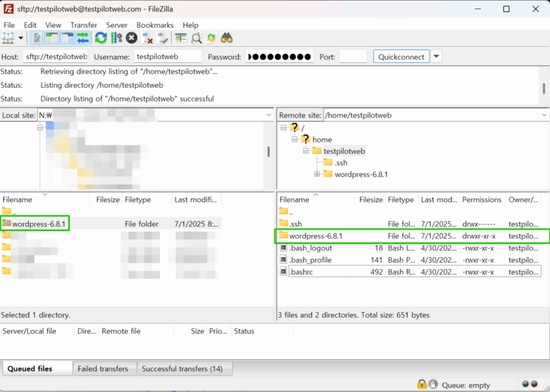Open the directory listing filters dialog
550x392 pixels.
[x=181, y=38]
